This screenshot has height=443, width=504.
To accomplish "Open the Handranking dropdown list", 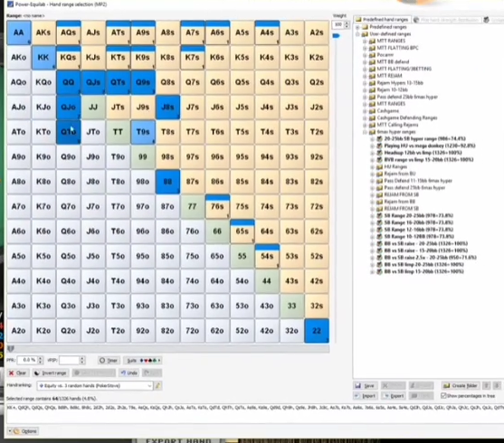I will click(x=95, y=385).
